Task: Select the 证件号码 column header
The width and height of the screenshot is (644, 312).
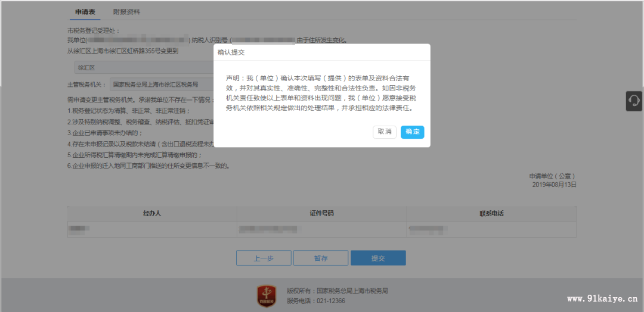Action: click(x=321, y=213)
